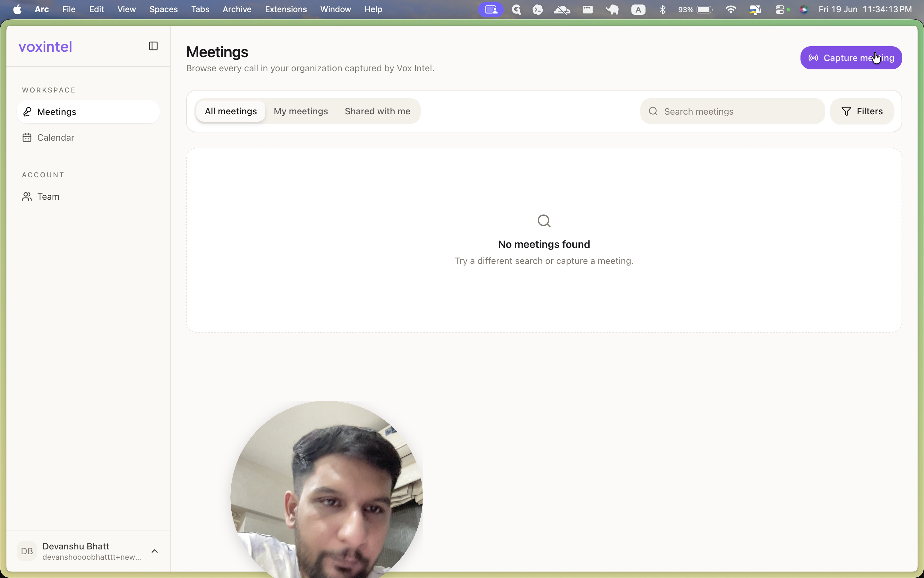Click the screen recording menu bar icon
This screenshot has height=578, width=924.
(x=491, y=10)
